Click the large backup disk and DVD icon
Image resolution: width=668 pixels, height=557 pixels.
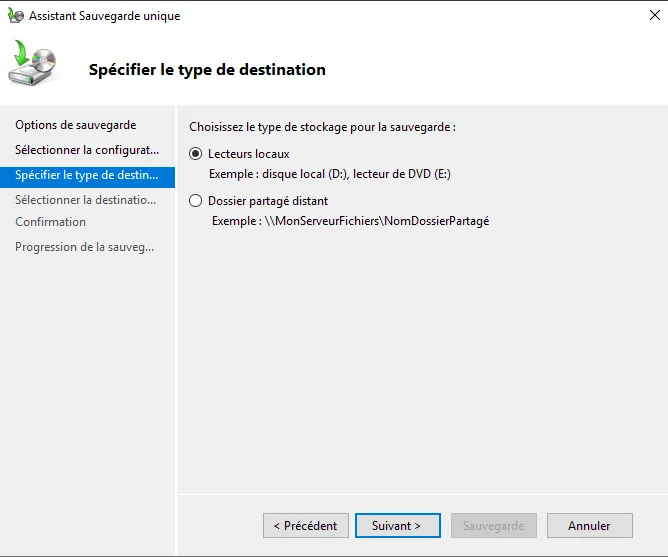(32, 62)
